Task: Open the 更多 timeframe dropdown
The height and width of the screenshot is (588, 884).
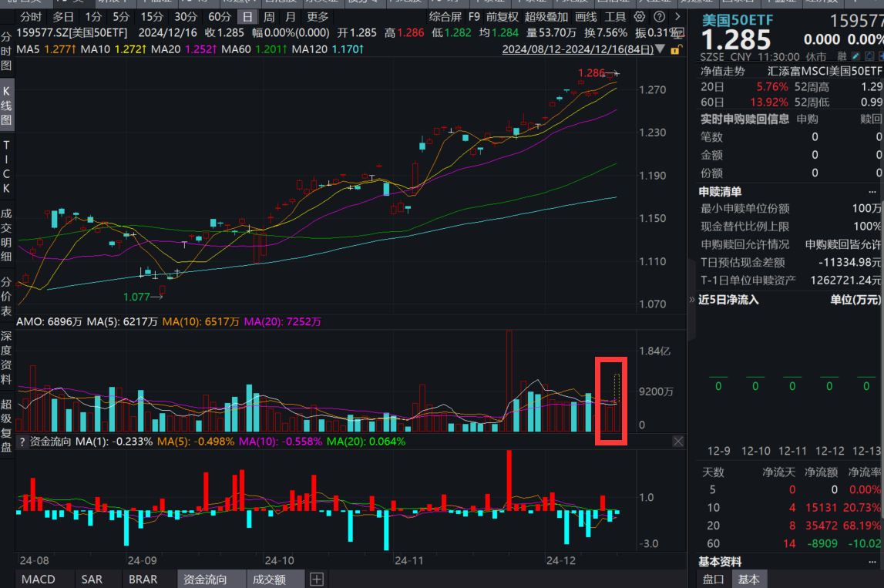Action: (318, 16)
